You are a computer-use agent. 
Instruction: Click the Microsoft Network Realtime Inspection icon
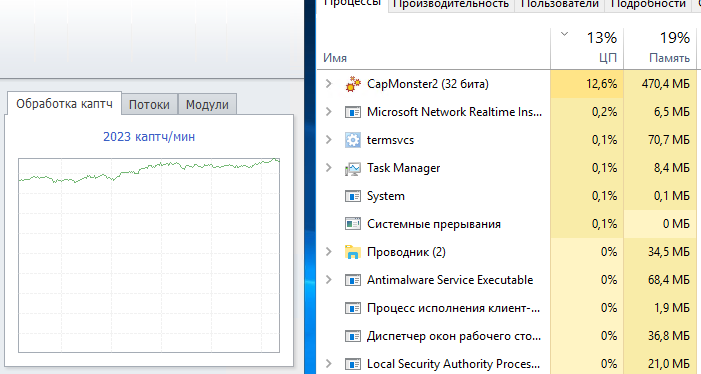[x=353, y=112]
